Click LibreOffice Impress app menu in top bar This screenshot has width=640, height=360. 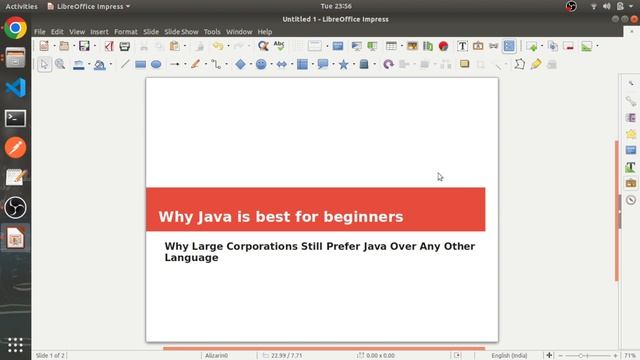[89, 6]
